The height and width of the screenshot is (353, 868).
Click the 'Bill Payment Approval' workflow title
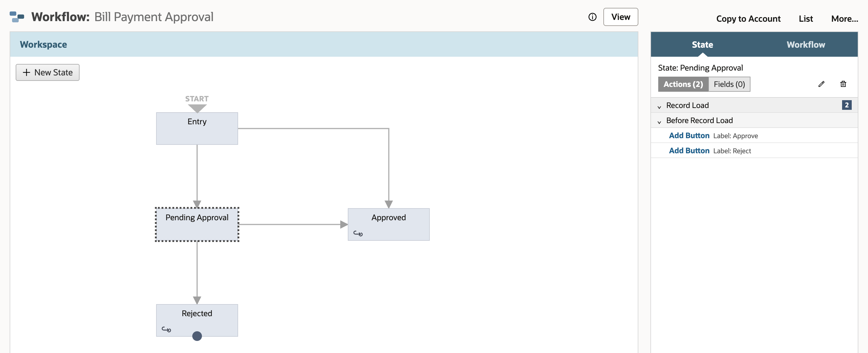click(x=154, y=17)
